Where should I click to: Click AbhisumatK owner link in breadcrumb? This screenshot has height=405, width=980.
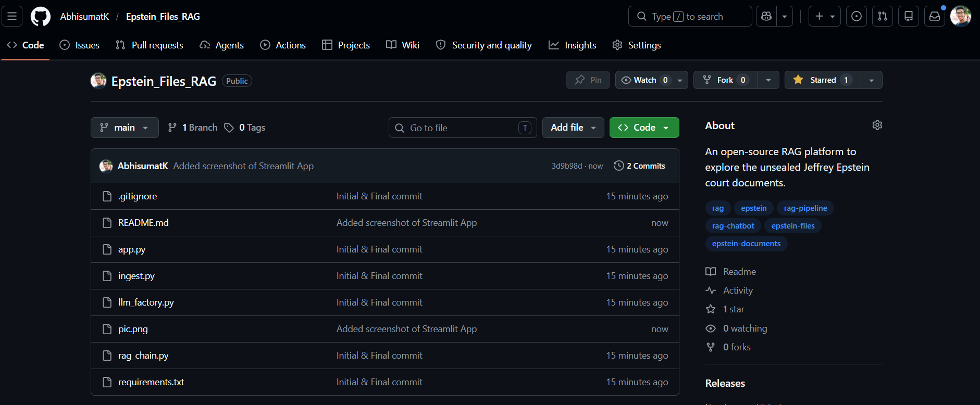pyautogui.click(x=84, y=16)
